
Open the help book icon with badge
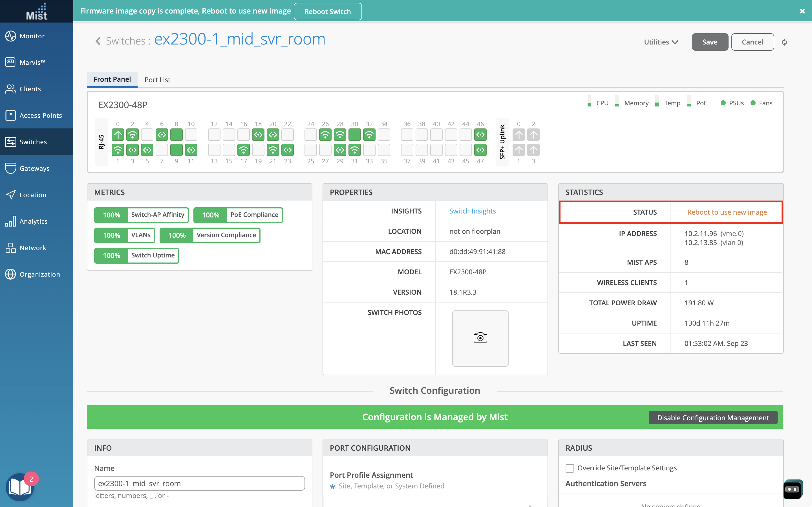click(19, 486)
